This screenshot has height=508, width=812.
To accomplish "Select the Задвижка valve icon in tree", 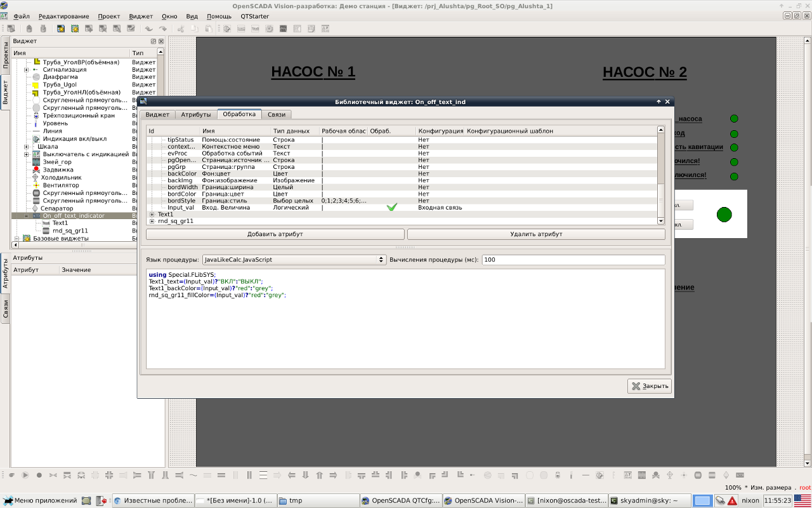I will tap(36, 170).
